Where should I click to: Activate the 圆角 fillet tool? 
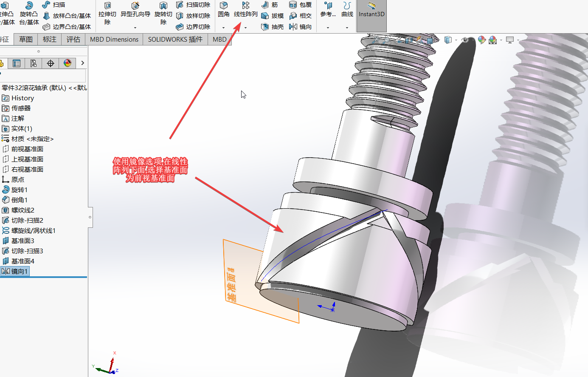click(x=224, y=10)
